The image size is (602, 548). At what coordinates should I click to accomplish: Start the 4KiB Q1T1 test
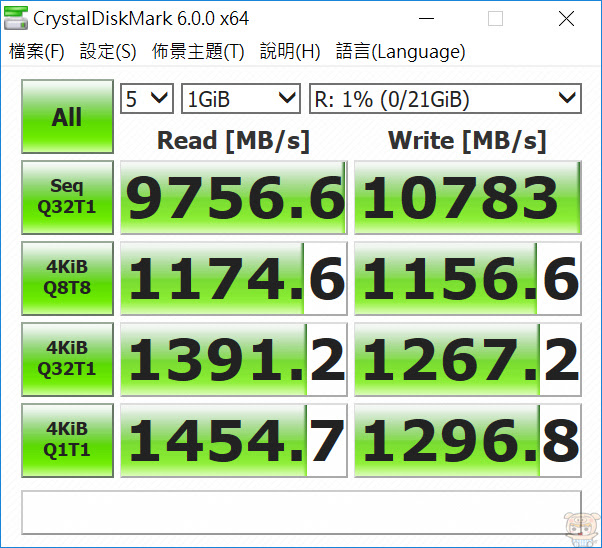click(67, 440)
